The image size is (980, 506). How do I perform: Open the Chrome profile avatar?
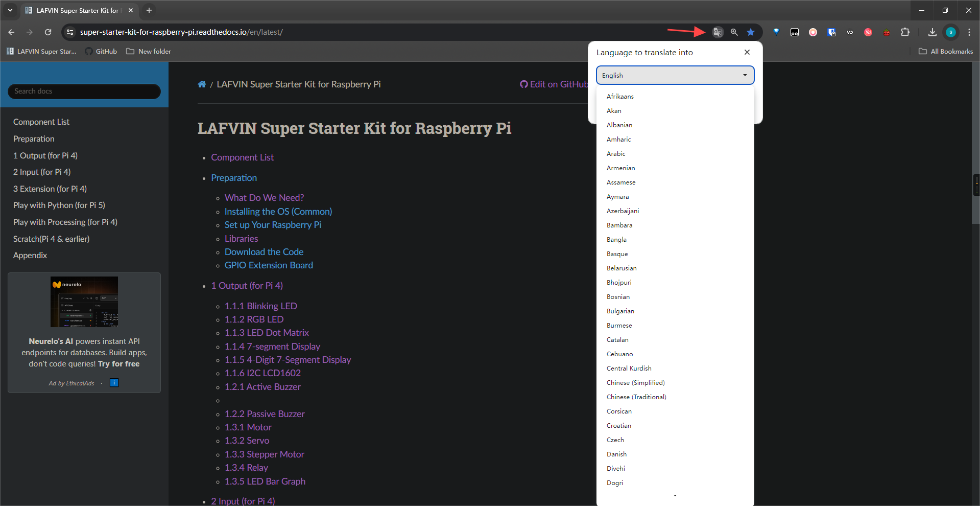tap(950, 32)
